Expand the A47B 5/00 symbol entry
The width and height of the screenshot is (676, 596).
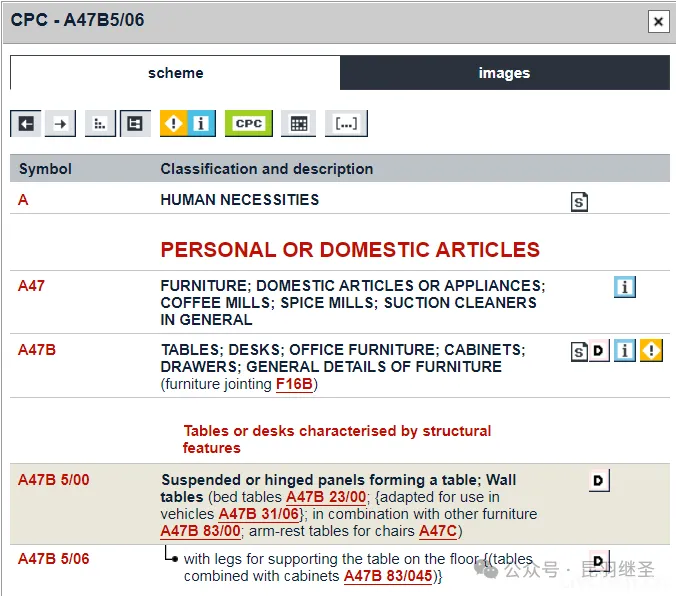[53, 480]
